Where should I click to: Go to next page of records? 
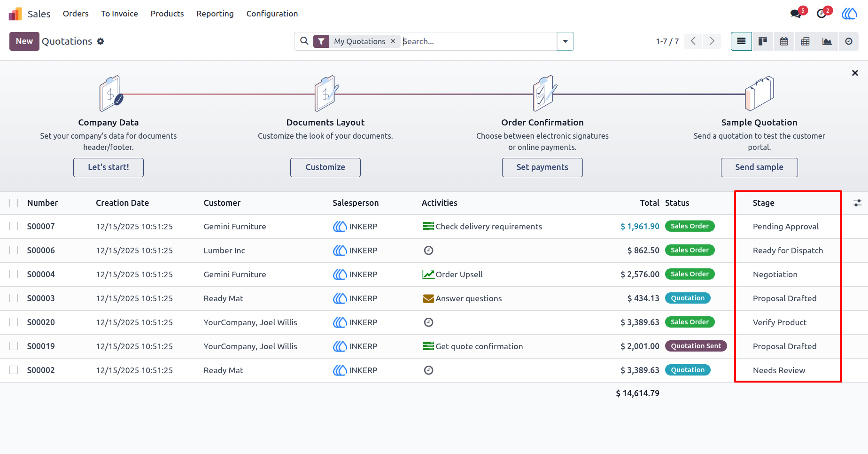(712, 41)
